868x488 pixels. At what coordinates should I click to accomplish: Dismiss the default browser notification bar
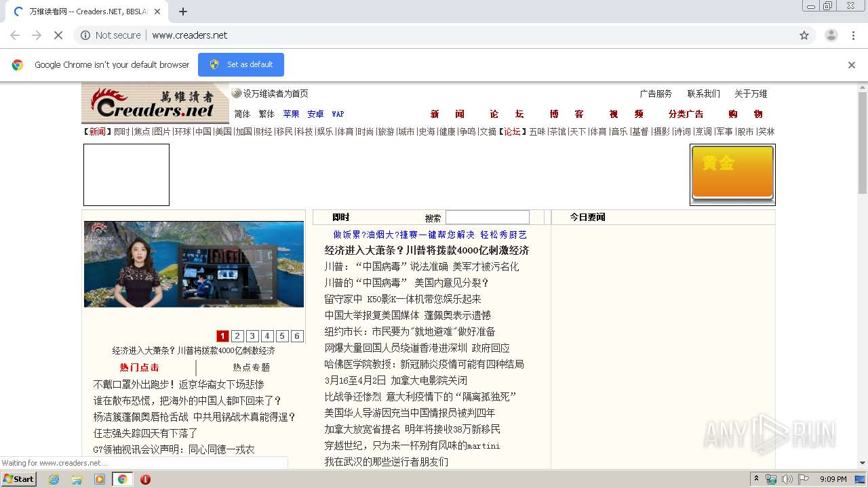click(x=852, y=65)
